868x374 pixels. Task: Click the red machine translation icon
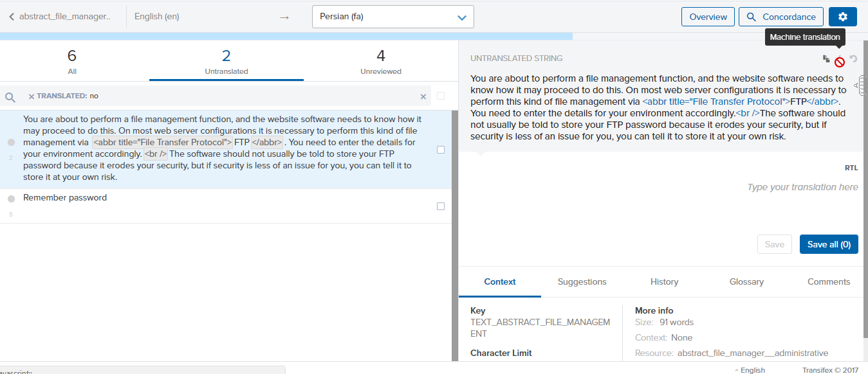840,62
